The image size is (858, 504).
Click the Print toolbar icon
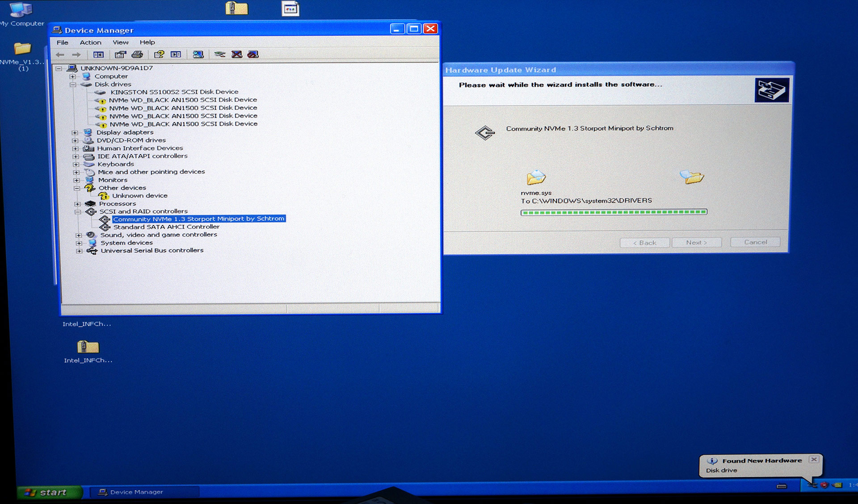click(x=137, y=55)
